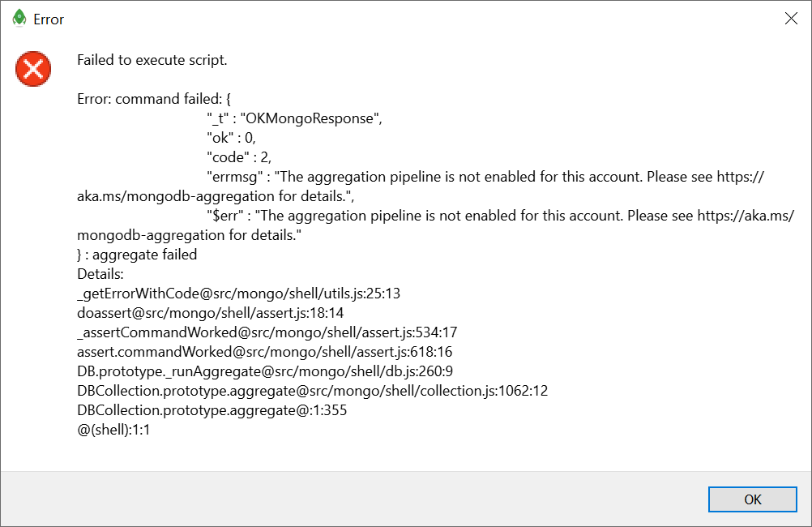Select the _getErrorWithCode stack trace line
812x527 pixels.
[x=237, y=293]
